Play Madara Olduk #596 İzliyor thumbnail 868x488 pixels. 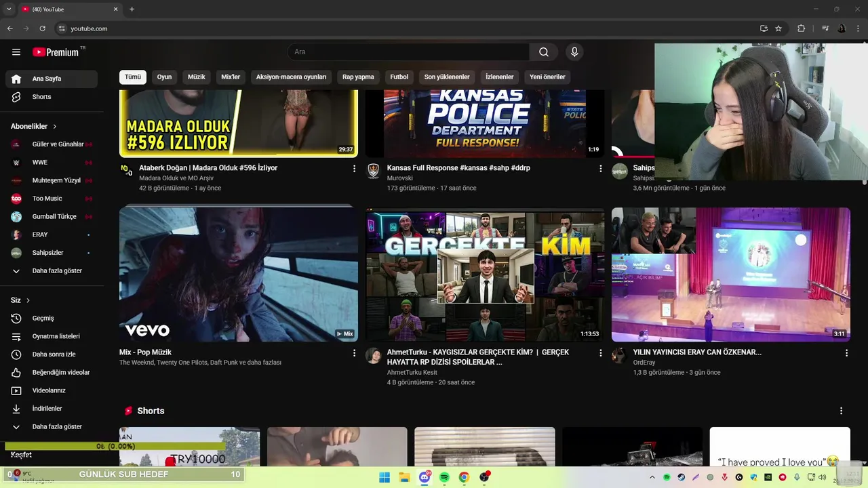pyautogui.click(x=239, y=123)
